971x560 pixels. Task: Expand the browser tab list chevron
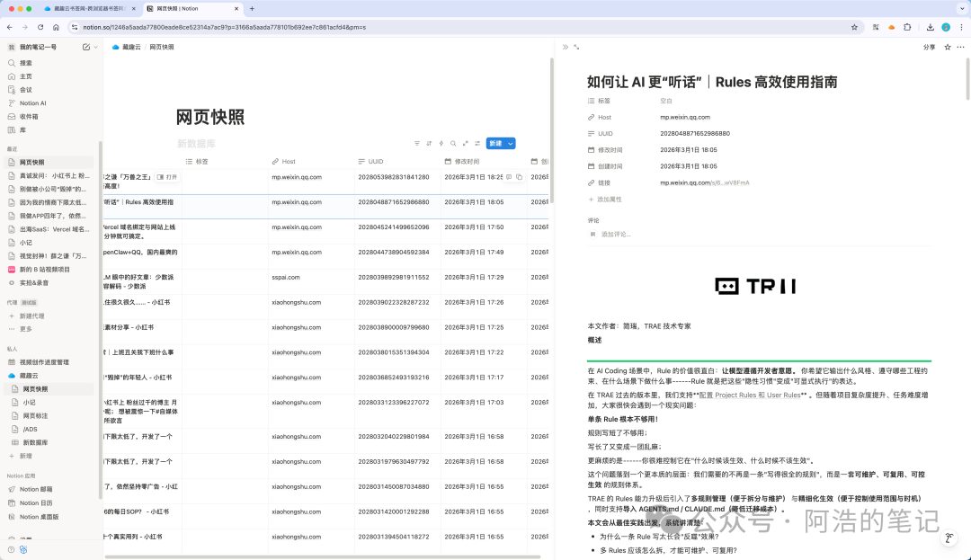962,9
